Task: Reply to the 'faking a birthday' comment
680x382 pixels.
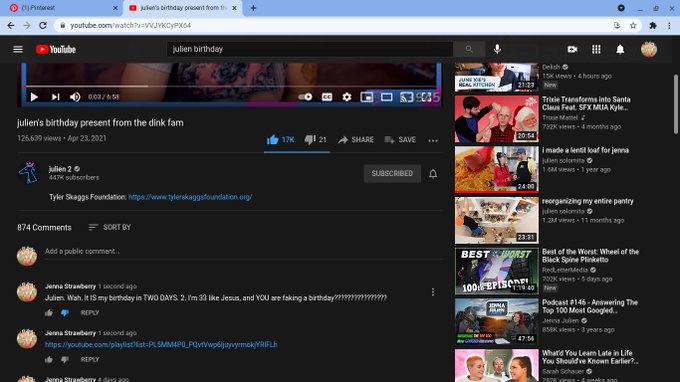Action: coord(90,313)
